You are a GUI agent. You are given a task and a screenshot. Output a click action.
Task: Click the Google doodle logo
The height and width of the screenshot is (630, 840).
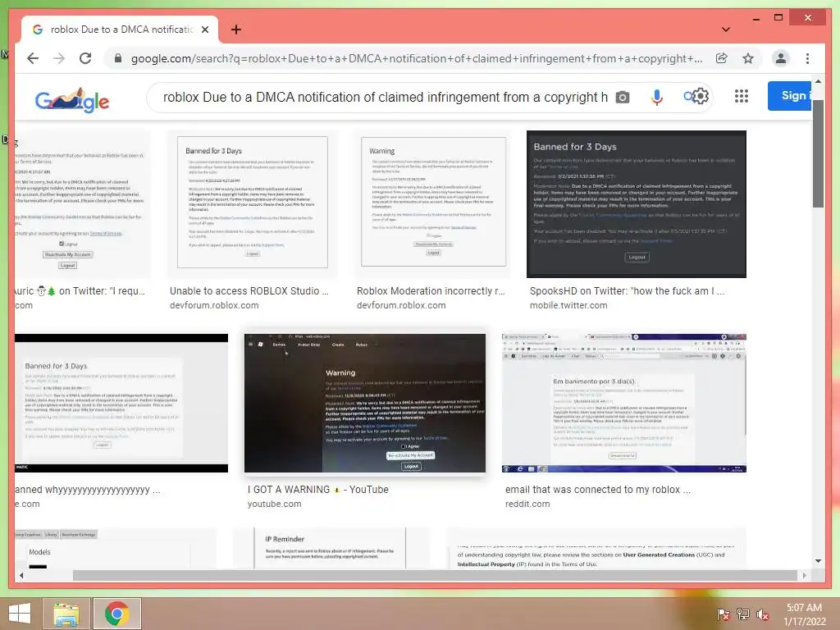point(72,99)
